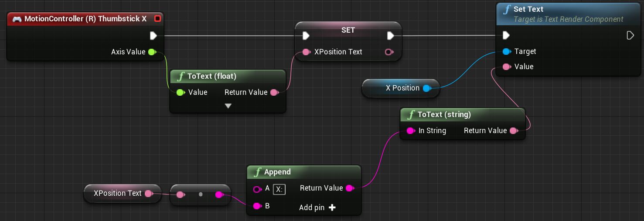This screenshot has width=644, height=221.
Task: Click the function icon on Append node
Action: click(x=256, y=172)
